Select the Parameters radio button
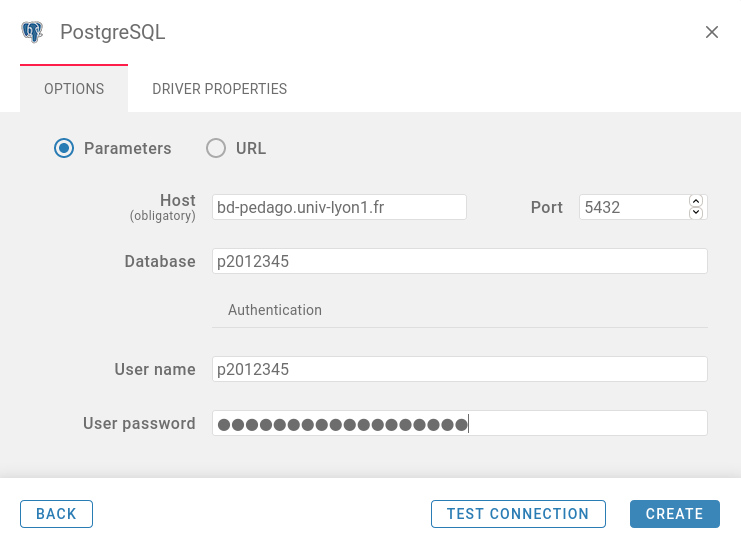This screenshot has height=549, width=741. [x=64, y=148]
